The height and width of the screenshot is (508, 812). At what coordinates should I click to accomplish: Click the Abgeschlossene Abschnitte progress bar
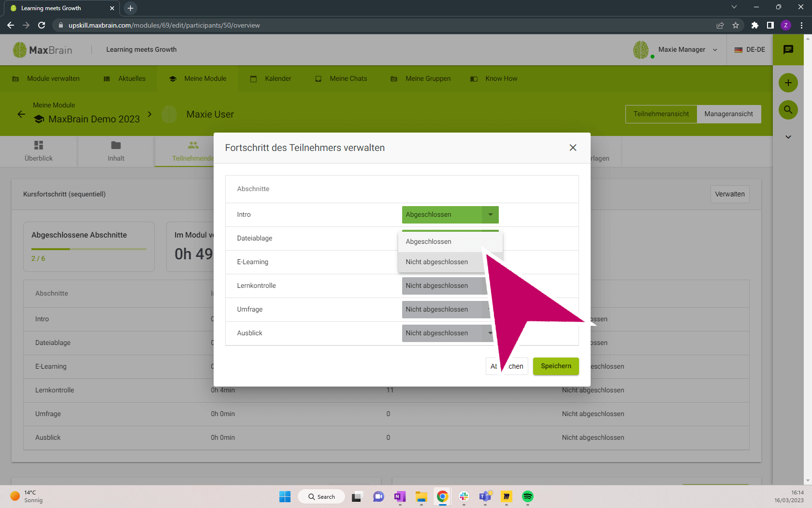[x=89, y=249]
